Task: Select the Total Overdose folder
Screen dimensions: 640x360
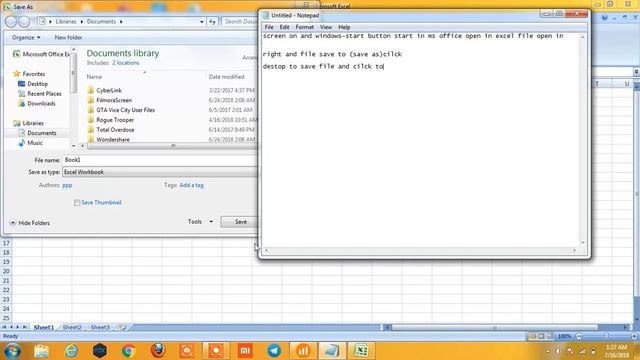Action: pos(111,129)
